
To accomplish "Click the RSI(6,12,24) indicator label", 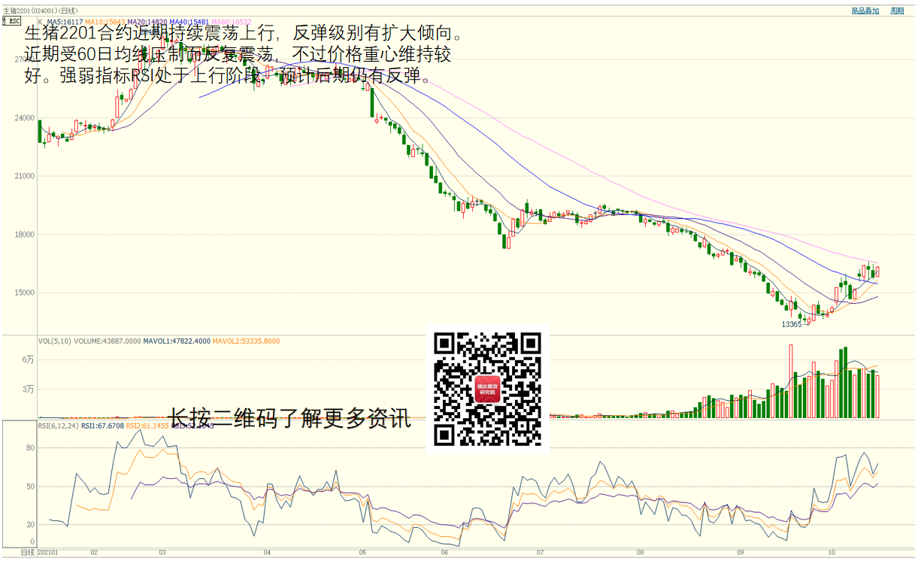I will click(x=58, y=426).
